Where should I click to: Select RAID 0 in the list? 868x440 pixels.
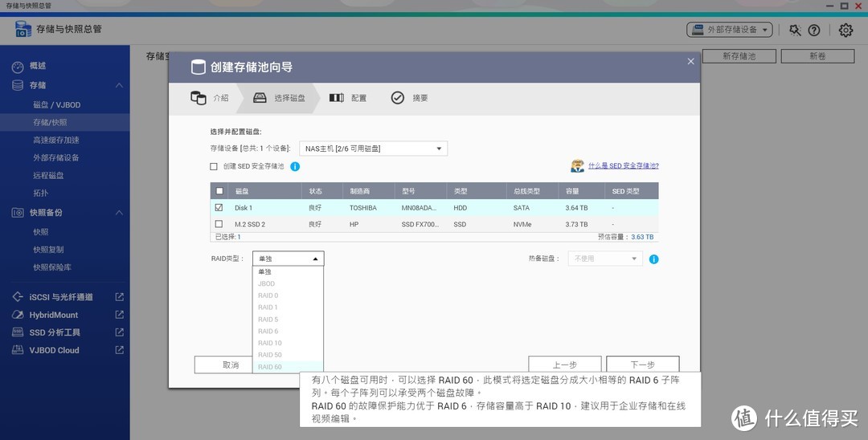pos(288,295)
